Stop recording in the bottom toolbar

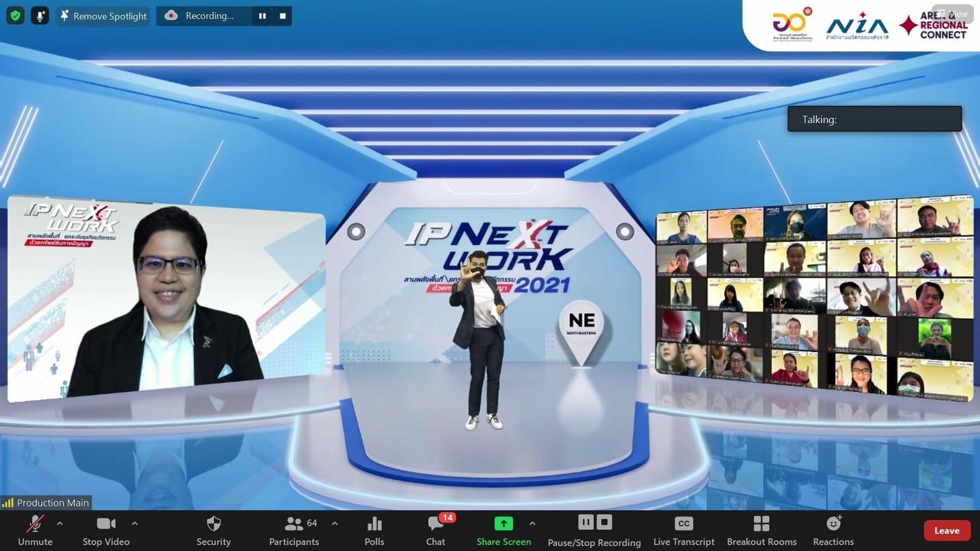[x=604, y=522]
